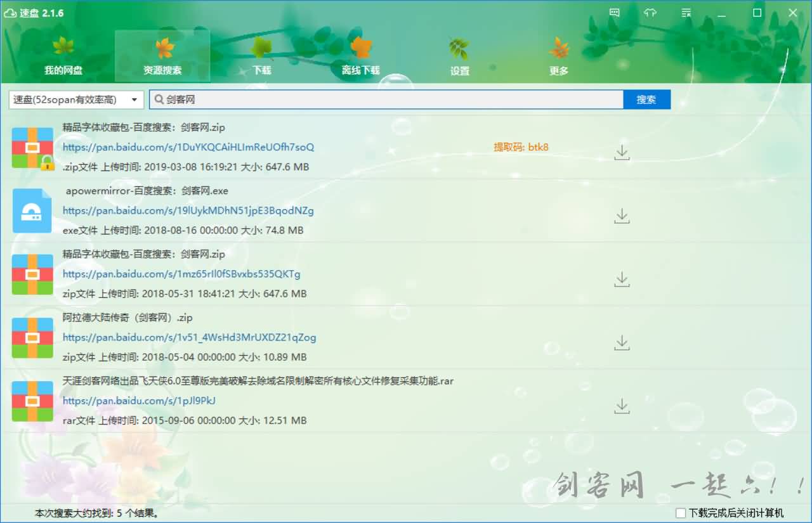Download the file uploaded 2019-03-08 16:19:21
Image resolution: width=812 pixels, height=523 pixels.
pos(622,153)
